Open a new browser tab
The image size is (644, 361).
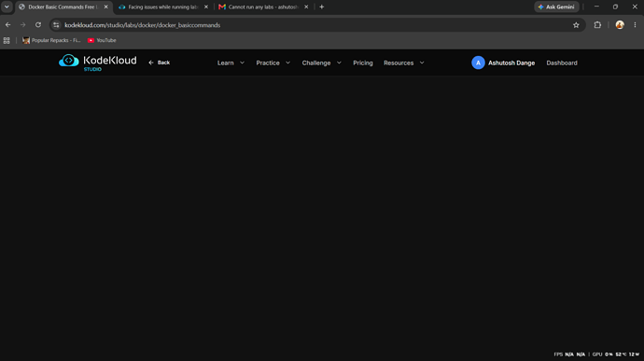pyautogui.click(x=322, y=7)
